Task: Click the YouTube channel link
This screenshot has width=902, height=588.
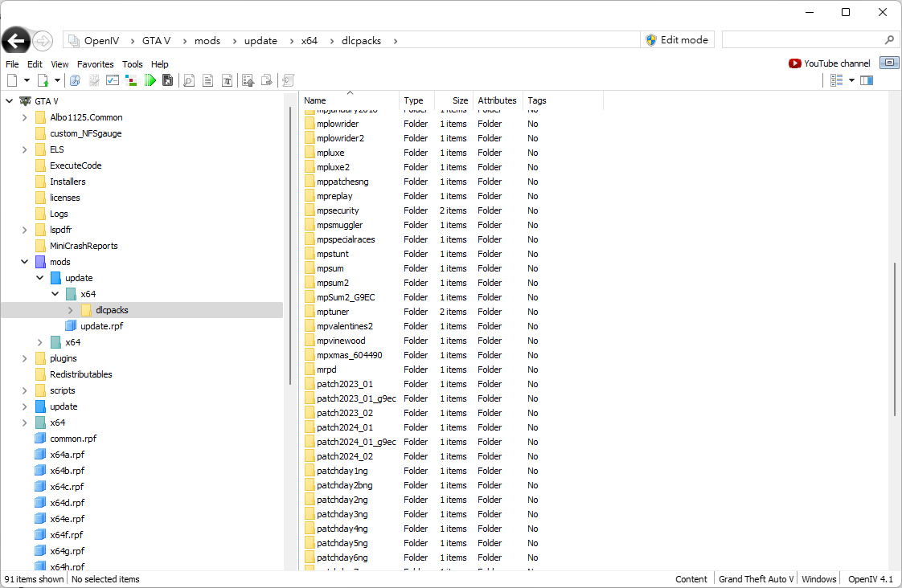Action: (830, 63)
